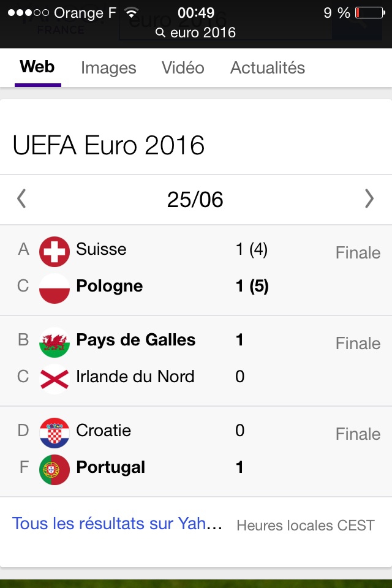Tap the battery icon in status bar
Viewport: 392px width, 588px height.
369,13
